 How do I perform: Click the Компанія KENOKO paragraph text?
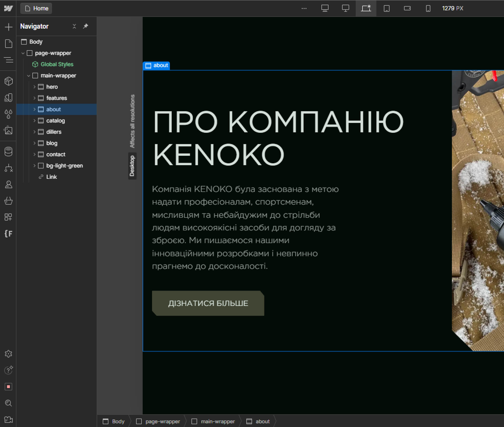[x=245, y=227]
